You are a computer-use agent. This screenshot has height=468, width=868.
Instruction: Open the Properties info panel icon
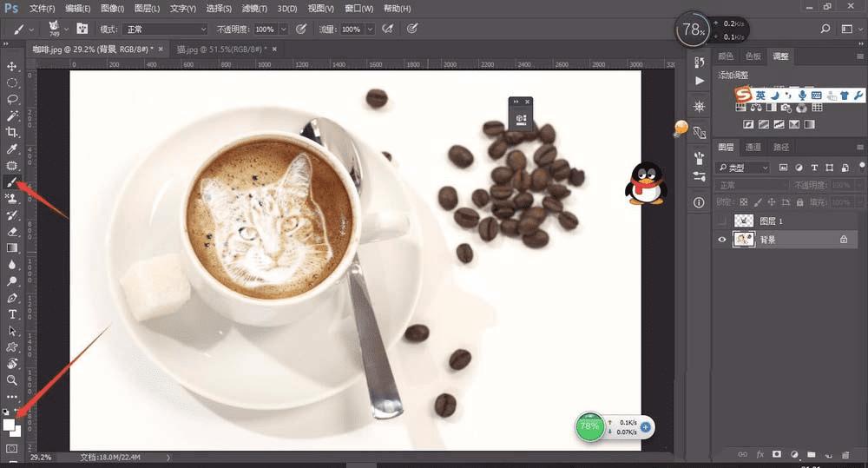pyautogui.click(x=700, y=202)
